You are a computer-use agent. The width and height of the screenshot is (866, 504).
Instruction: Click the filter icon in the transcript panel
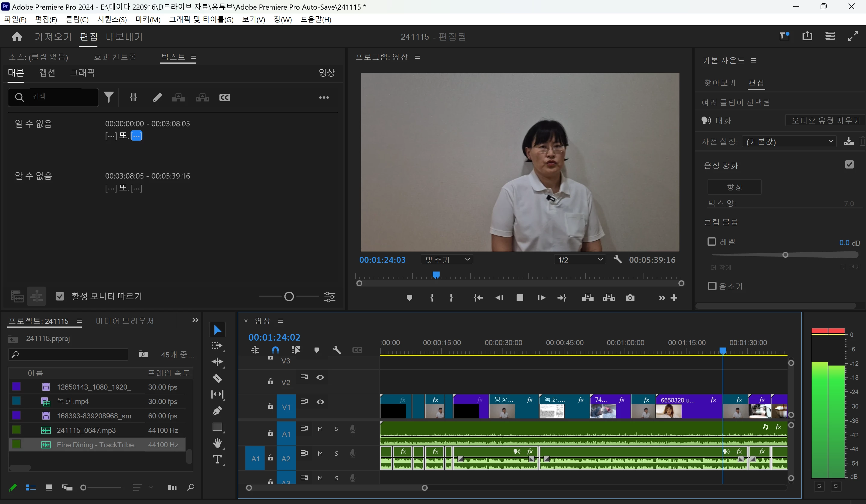[109, 98]
